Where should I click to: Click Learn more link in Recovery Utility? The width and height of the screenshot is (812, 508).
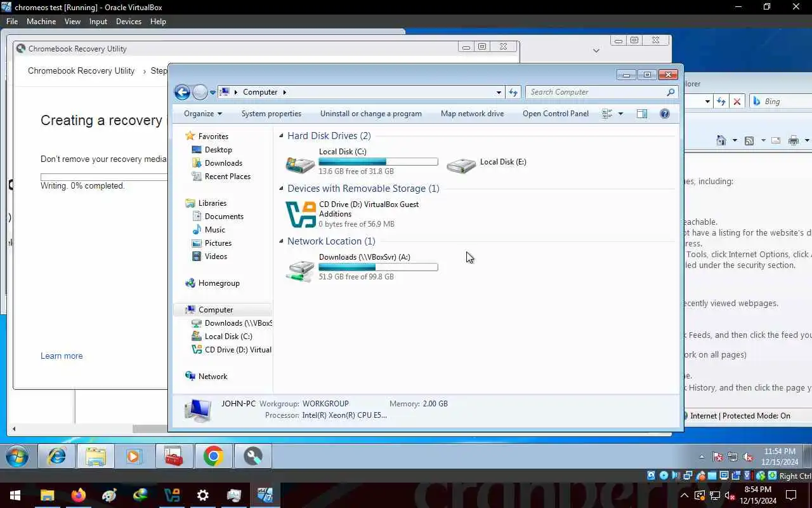coord(62,356)
